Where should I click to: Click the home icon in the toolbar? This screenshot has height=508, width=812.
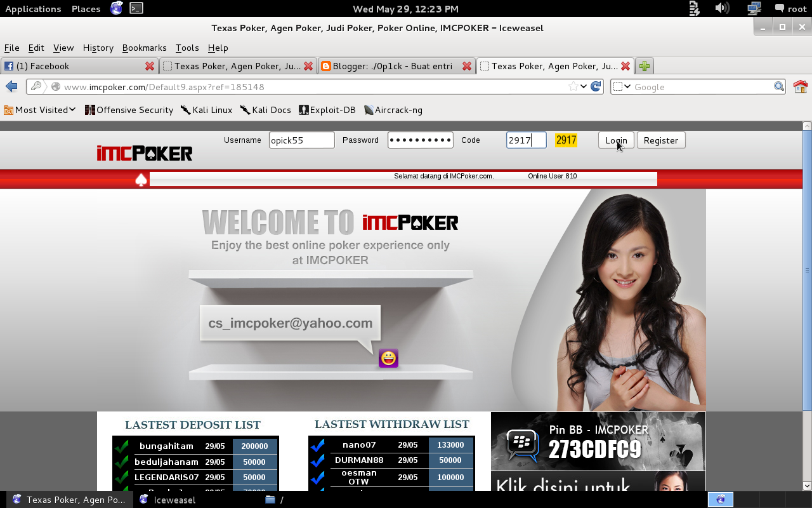tap(800, 86)
